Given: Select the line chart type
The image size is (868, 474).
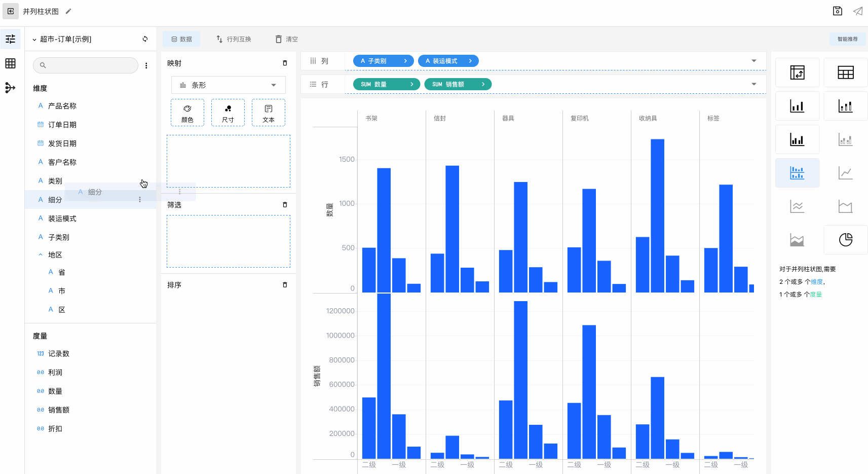Looking at the screenshot, I should (x=845, y=173).
